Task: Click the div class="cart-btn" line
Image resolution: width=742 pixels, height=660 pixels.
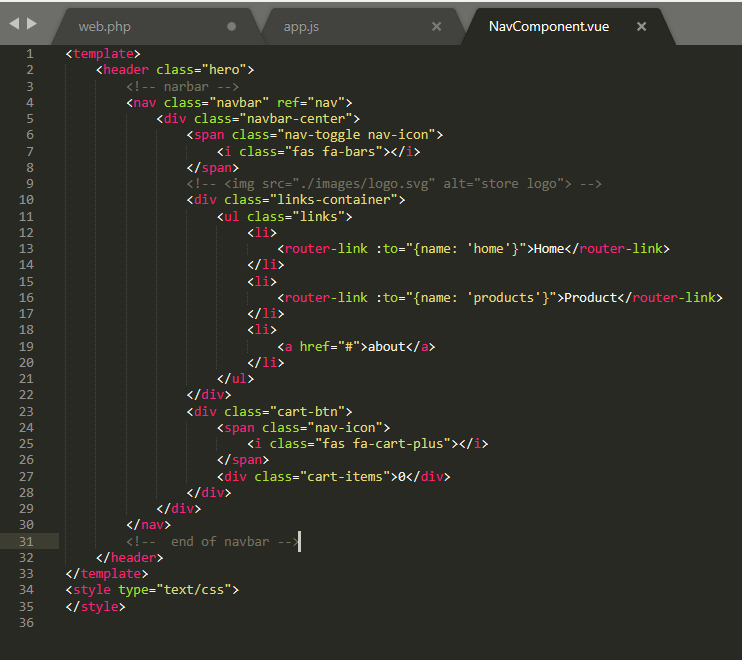Action: tap(270, 412)
